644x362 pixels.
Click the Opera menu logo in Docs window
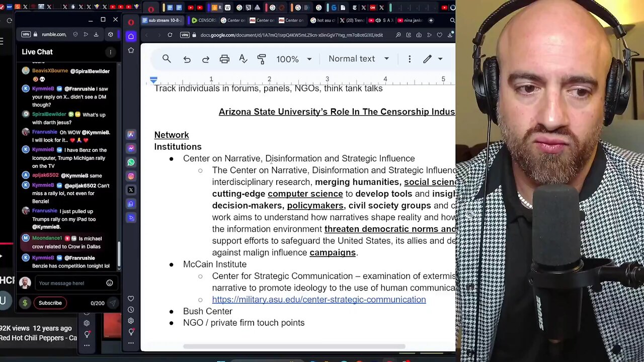click(x=131, y=22)
